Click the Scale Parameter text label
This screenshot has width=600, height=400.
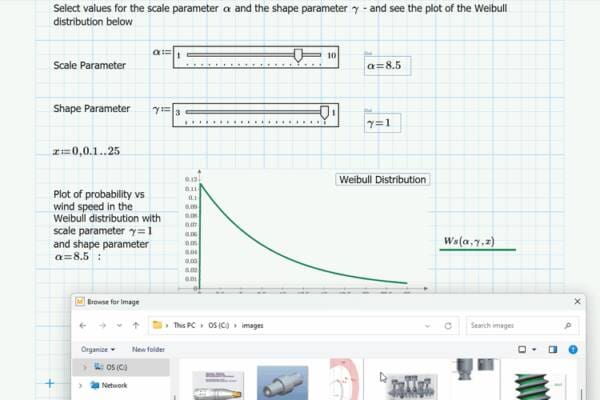pyautogui.click(x=90, y=65)
